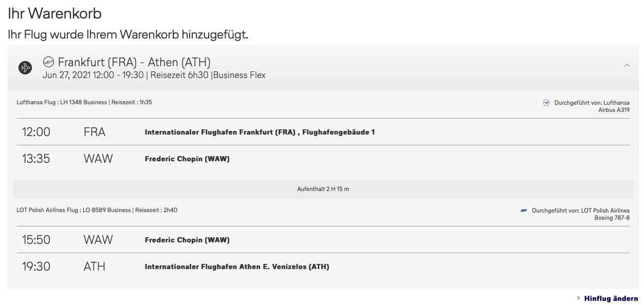644x305 pixels.
Task: Click the 'Airbus A319' aircraft label
Action: (614, 110)
